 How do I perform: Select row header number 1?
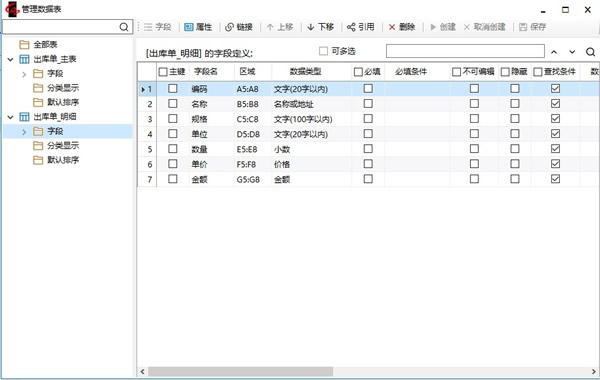pyautogui.click(x=147, y=89)
